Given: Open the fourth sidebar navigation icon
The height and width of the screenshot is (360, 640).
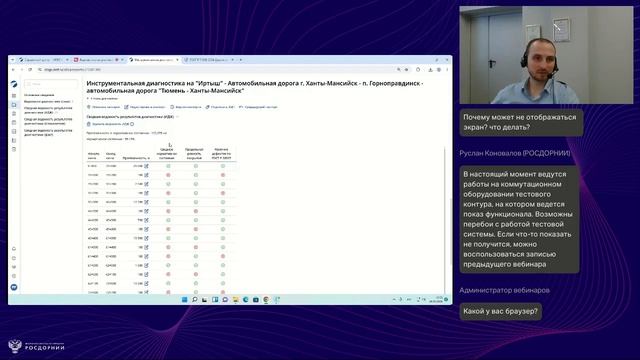Looking at the screenshot, I should pyautogui.click(x=14, y=122).
